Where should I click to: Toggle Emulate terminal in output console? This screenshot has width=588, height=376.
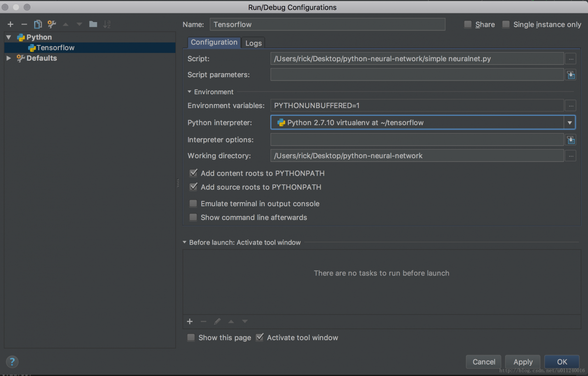click(x=193, y=204)
